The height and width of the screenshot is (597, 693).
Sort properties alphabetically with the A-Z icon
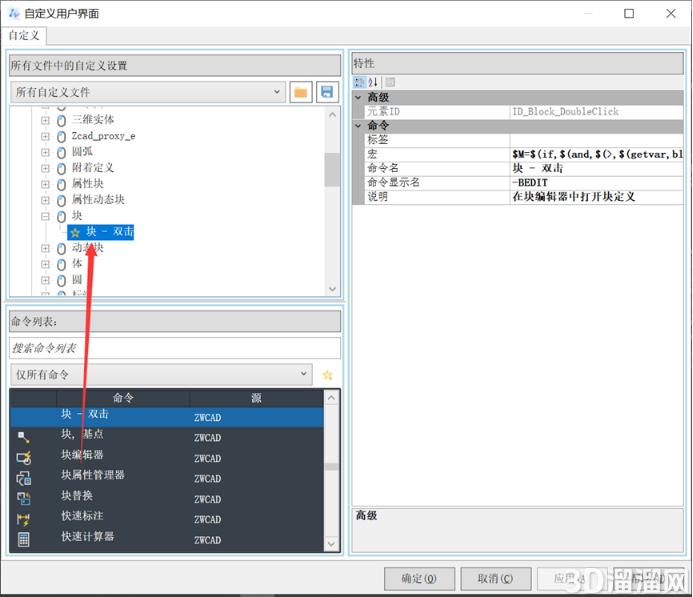373,82
